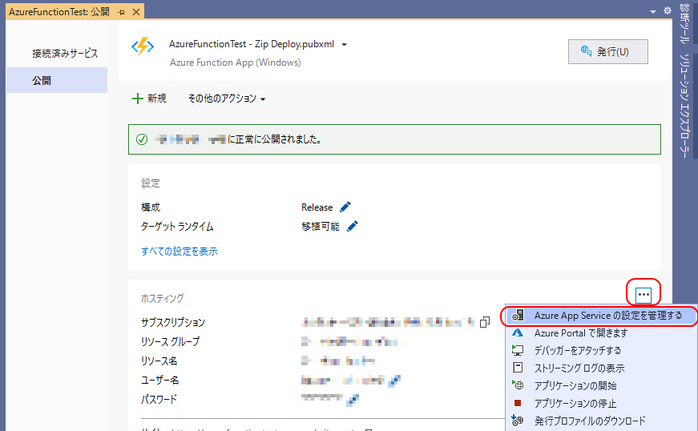Click the start application globe icon

tap(518, 385)
